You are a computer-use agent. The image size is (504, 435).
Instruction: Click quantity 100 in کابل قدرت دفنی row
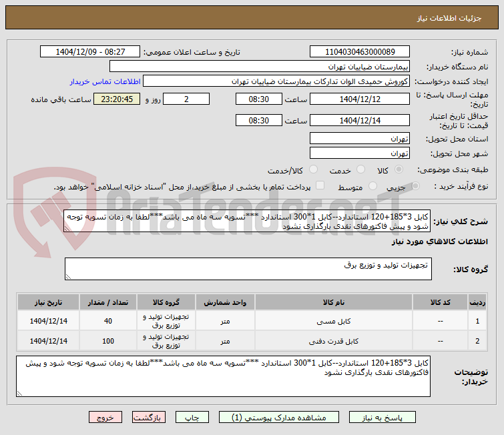click(108, 341)
